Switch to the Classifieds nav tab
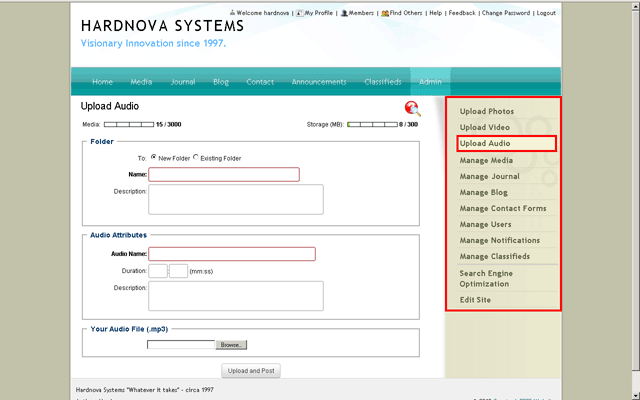Screen dimensions: 640x400 coord(383,82)
